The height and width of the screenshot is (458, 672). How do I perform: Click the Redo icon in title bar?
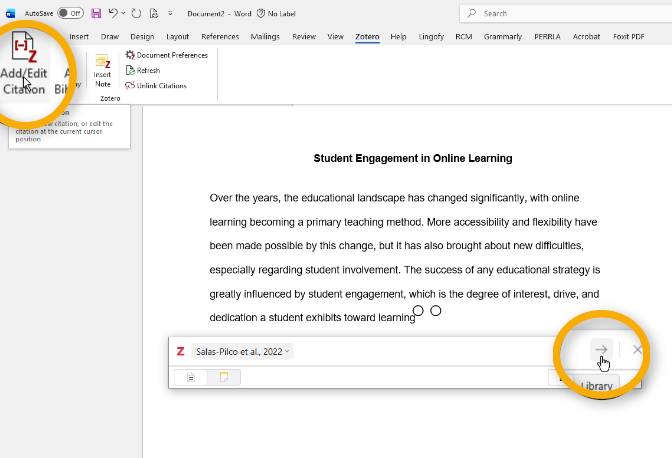point(136,13)
